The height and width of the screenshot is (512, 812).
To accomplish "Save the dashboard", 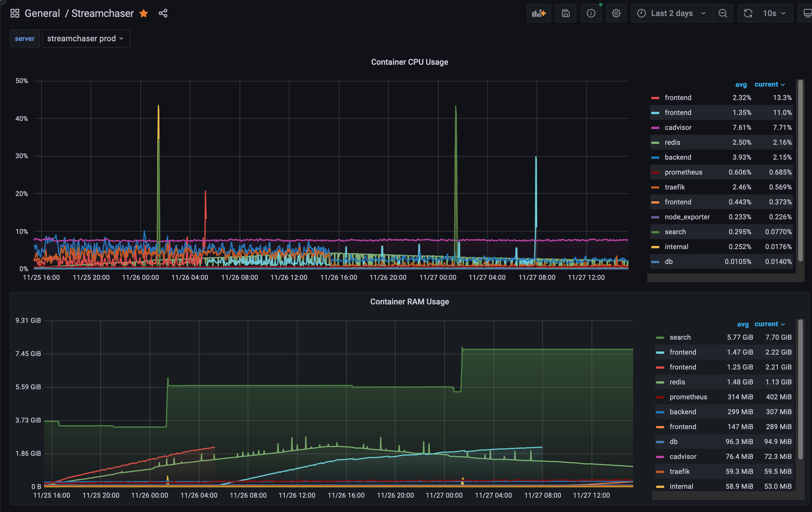I will 566,13.
